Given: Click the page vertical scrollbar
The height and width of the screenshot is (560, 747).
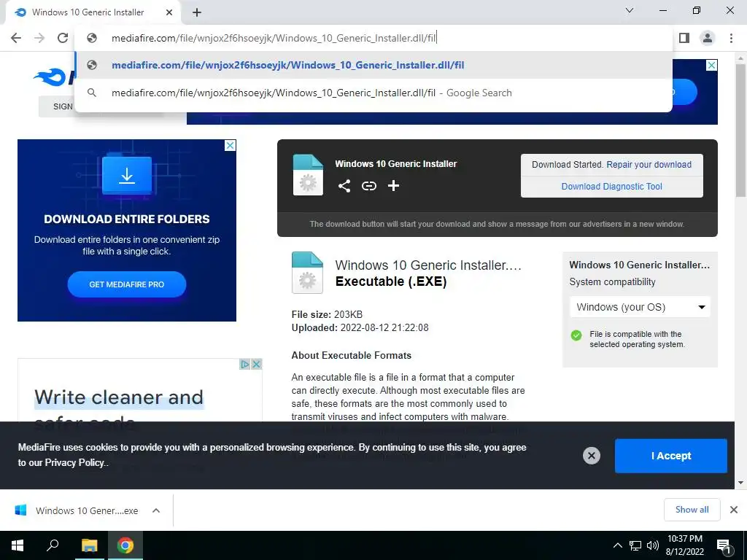Looking at the screenshot, I should pyautogui.click(x=740, y=130).
